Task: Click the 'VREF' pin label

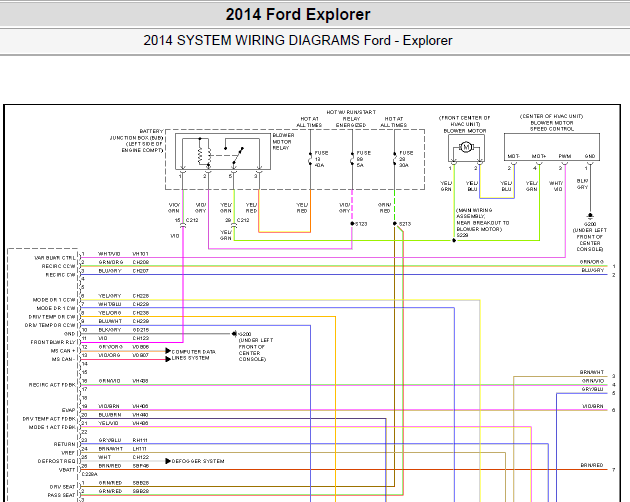Action: tap(68, 453)
